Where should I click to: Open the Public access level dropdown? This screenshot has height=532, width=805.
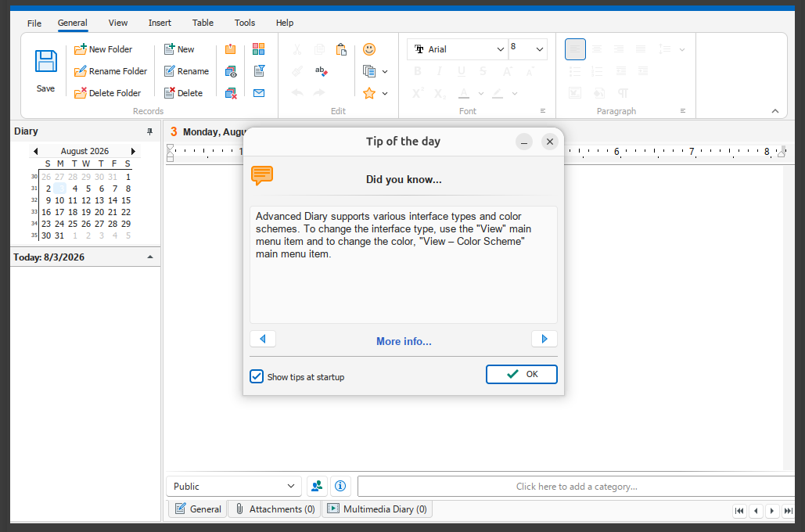point(290,486)
